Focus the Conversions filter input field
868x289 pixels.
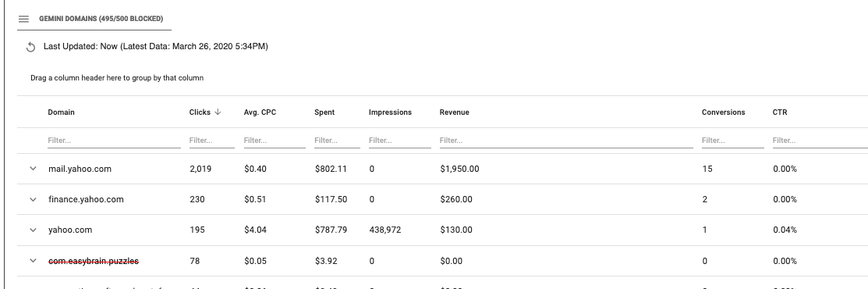[x=733, y=141]
